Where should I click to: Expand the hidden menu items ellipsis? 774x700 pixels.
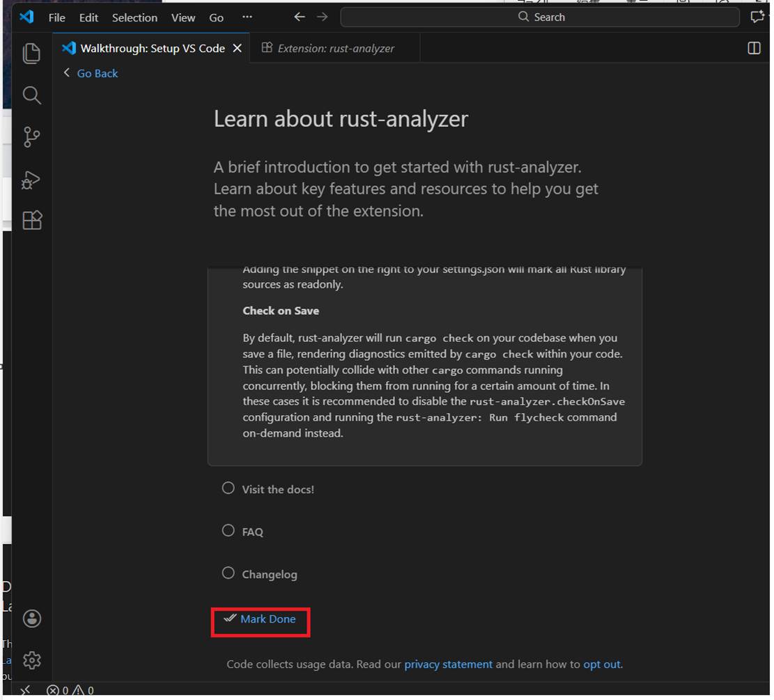(247, 17)
